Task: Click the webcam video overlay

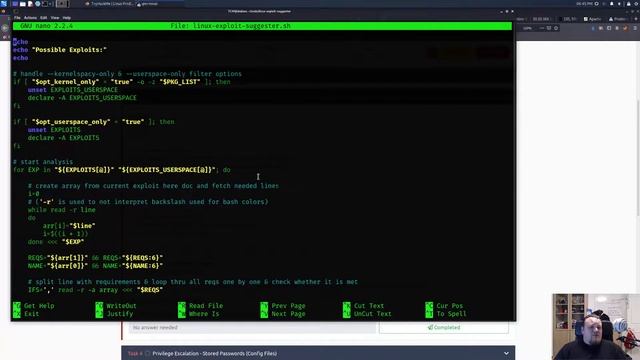Action: click(x=596, y=327)
